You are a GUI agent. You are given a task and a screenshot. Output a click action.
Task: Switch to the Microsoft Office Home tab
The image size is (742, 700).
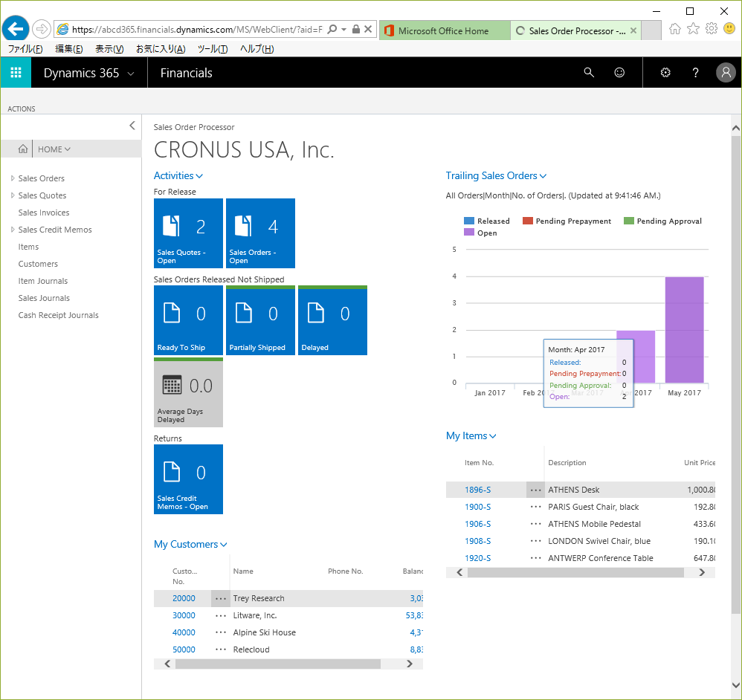[445, 30]
